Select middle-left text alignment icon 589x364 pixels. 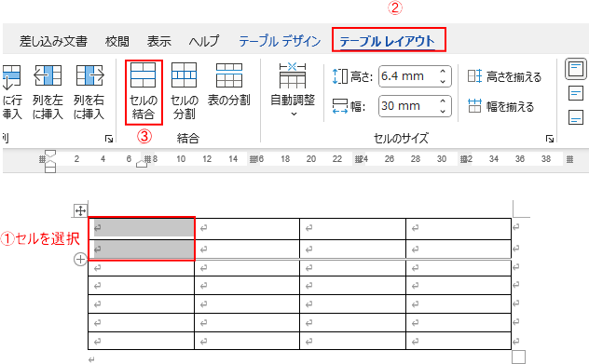(576, 94)
